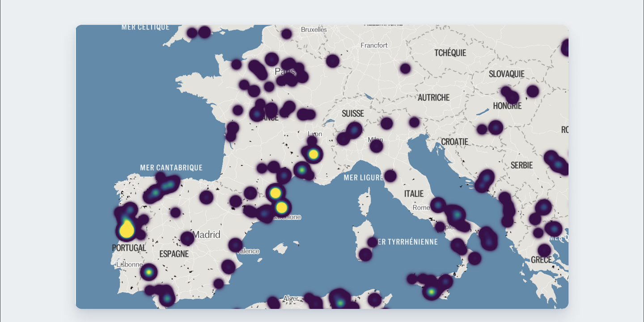Select the ESPAGNE country label
644x322 pixels.
click(x=174, y=254)
